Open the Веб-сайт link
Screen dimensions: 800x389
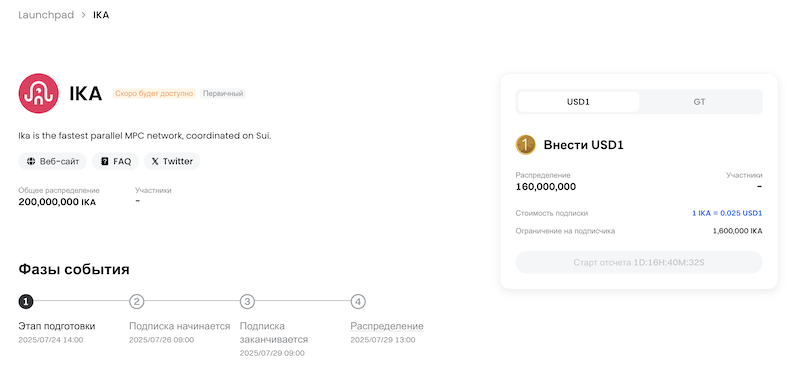53,161
